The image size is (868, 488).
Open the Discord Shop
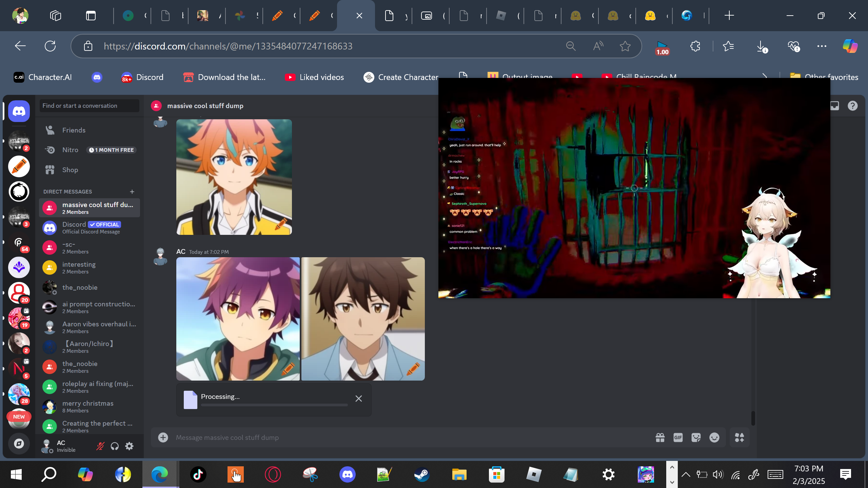point(90,170)
